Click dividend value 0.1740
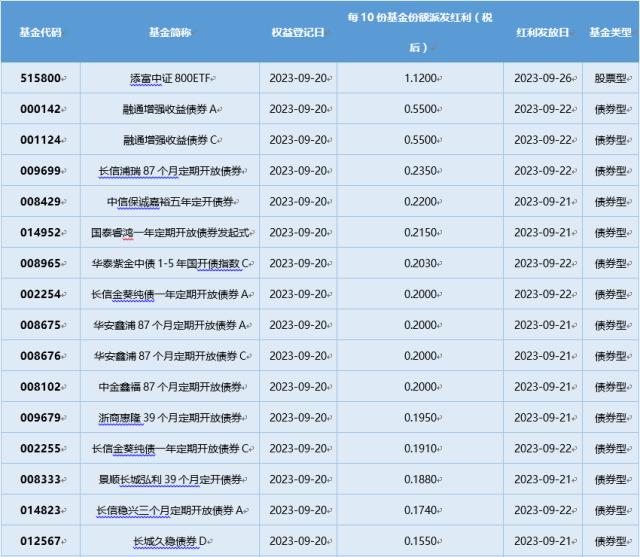640x557 pixels. tap(420, 510)
